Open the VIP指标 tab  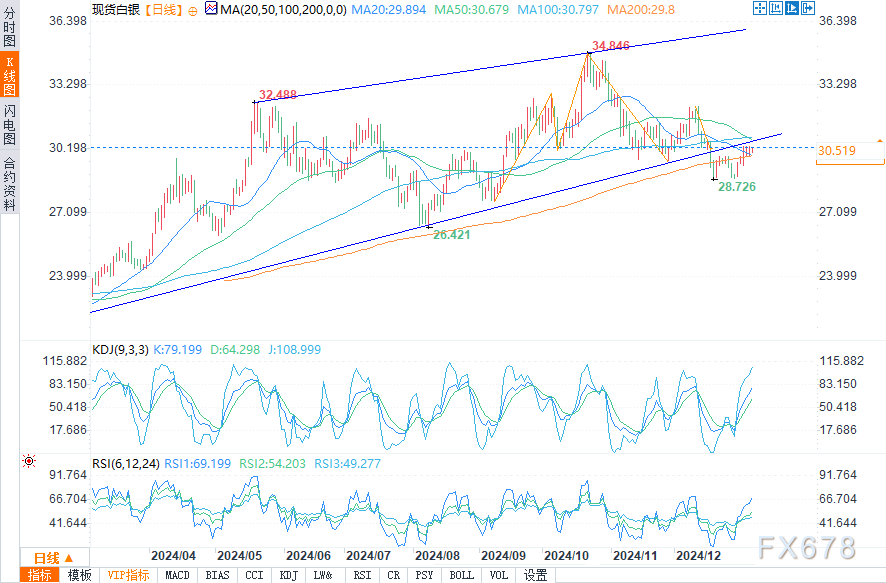click(128, 575)
